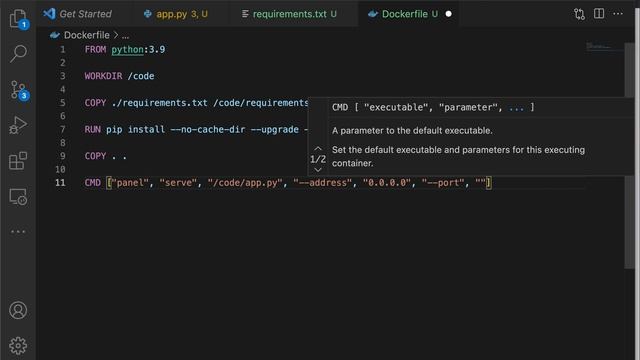Select the Dockerfile tab
The width and height of the screenshot is (640, 360).
click(x=409, y=14)
